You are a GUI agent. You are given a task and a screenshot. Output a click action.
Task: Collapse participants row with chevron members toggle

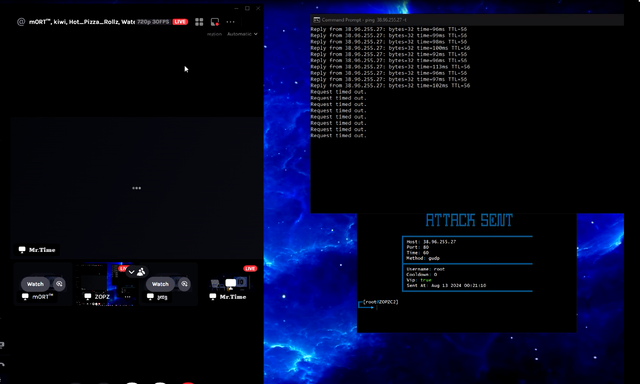tap(137, 272)
